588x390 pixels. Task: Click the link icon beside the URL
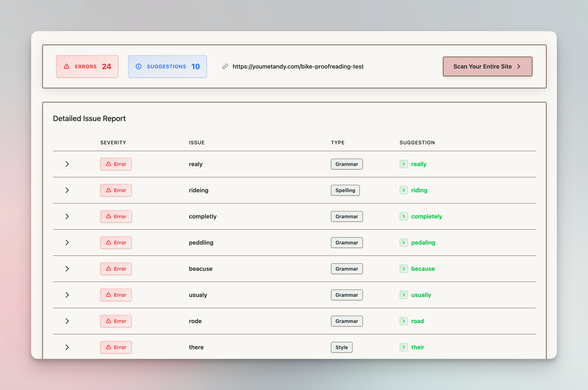pos(225,66)
